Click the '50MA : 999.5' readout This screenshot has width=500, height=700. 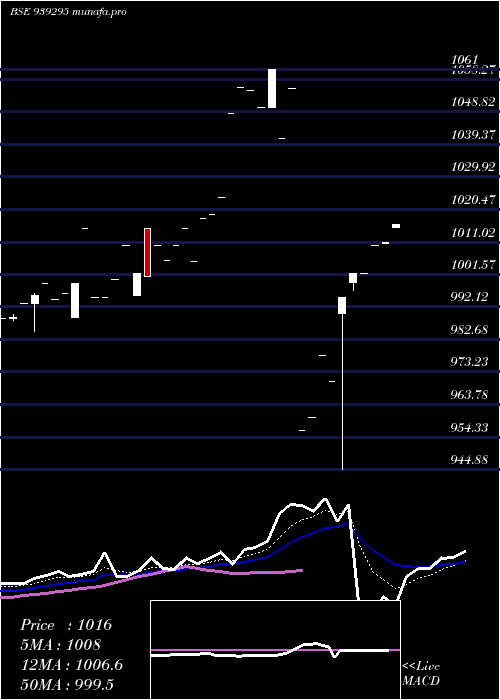[x=67, y=685]
